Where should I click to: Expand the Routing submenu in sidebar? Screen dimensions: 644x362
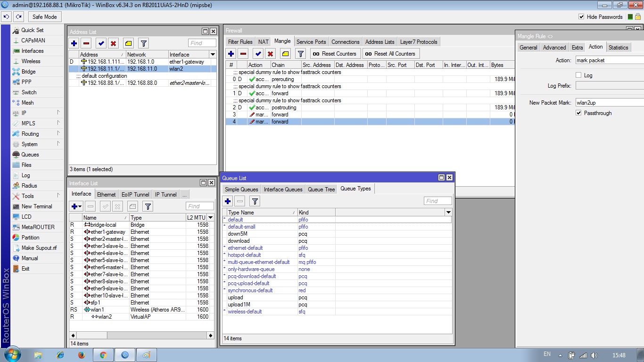point(30,134)
